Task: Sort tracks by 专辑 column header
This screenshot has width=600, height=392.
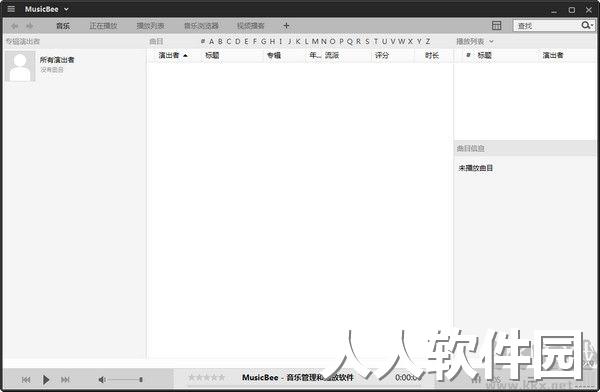Action: click(274, 56)
